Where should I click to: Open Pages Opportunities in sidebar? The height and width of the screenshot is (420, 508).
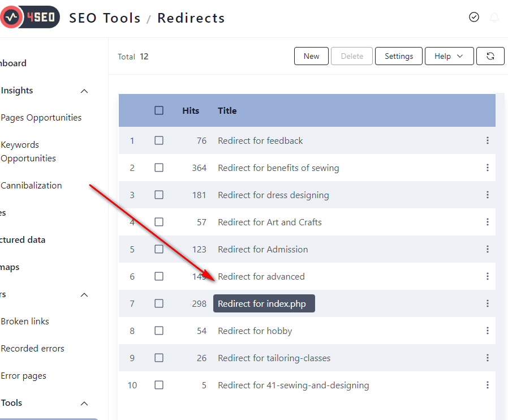41,118
